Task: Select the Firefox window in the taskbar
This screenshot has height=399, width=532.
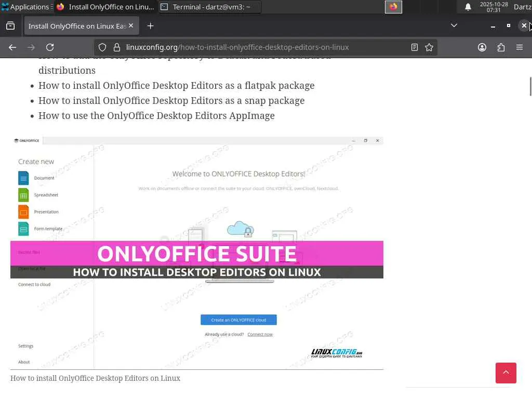Action: pyautogui.click(x=105, y=7)
